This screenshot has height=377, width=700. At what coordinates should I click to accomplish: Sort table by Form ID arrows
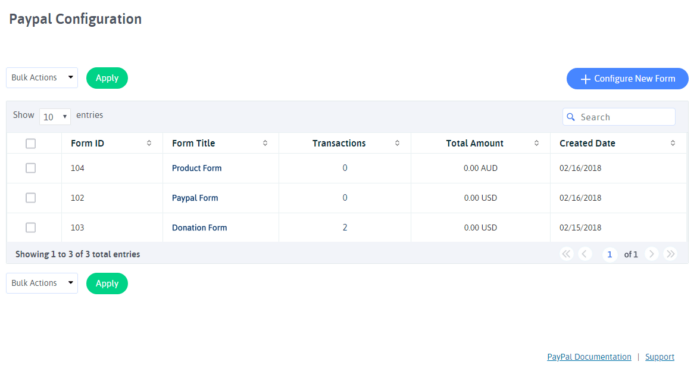point(149,143)
